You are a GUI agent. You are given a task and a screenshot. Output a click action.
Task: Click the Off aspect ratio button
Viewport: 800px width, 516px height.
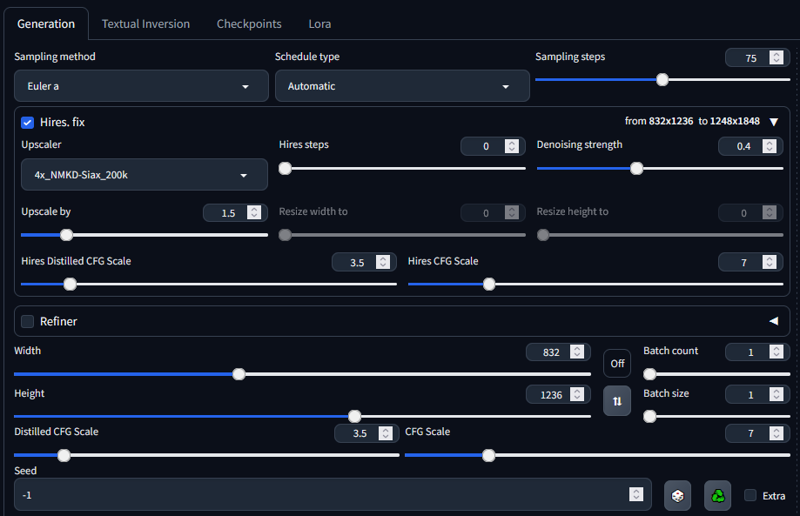click(617, 363)
